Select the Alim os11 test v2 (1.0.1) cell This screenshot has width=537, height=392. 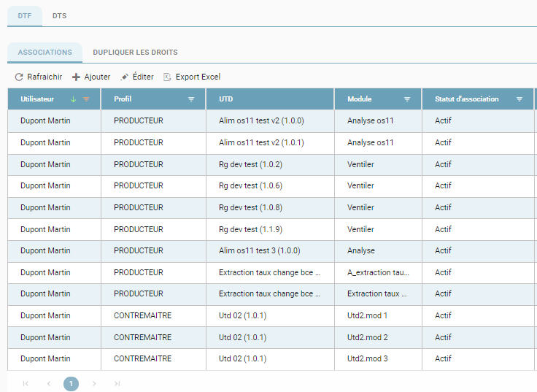(x=270, y=143)
